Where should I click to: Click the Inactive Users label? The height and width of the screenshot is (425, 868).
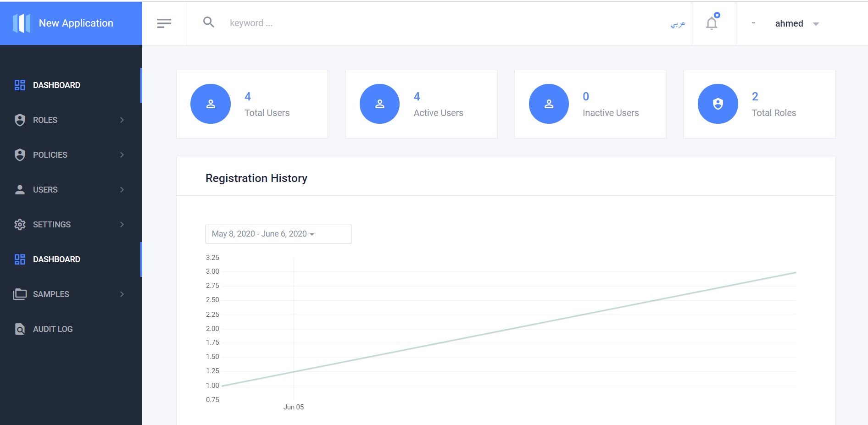coord(611,113)
